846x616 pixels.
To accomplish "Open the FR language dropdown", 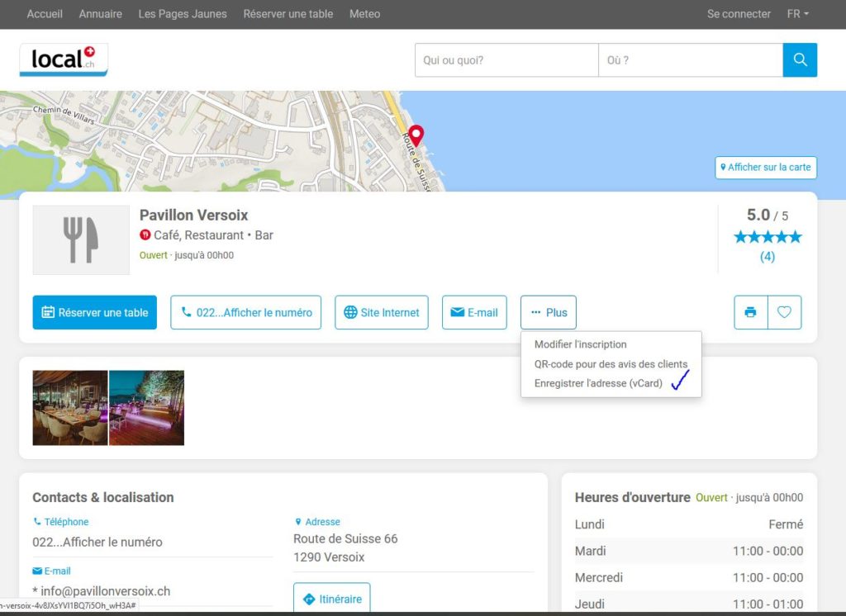I will 797,14.
